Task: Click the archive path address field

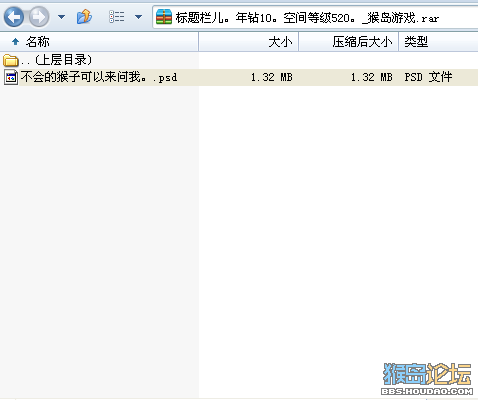Action: [x=315, y=17]
